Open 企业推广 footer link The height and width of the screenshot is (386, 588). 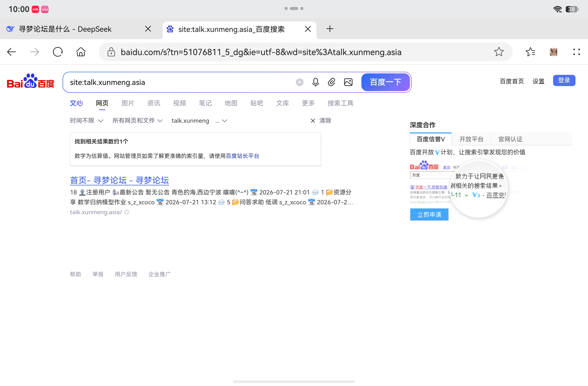(x=159, y=274)
